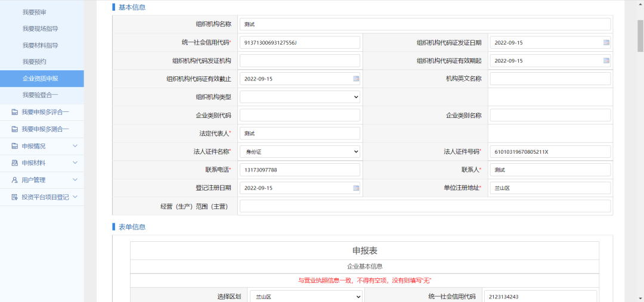Open the 我要现场指导 sidebar link
This screenshot has height=302, width=644.
(x=41, y=29)
